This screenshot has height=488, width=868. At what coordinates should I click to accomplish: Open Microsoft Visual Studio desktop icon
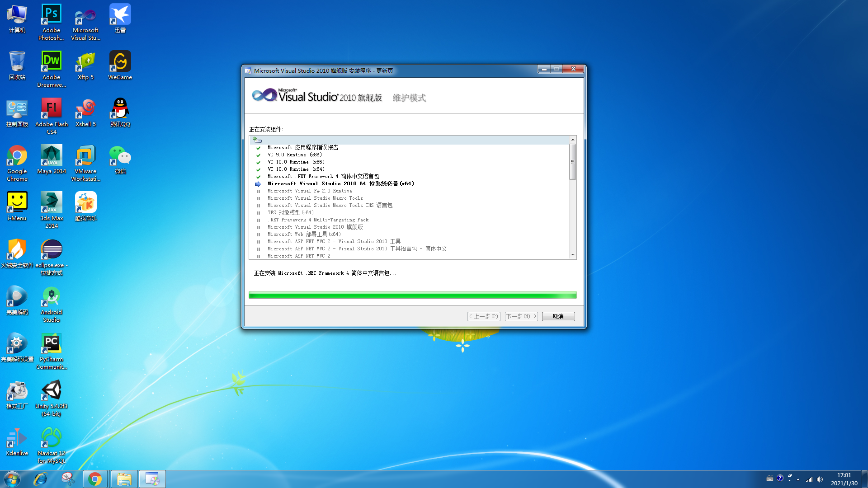click(85, 22)
